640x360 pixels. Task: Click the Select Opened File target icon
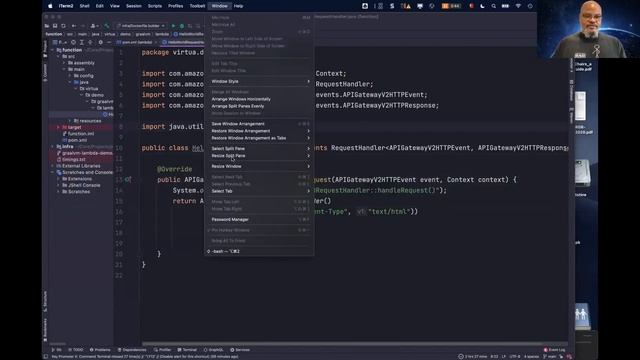[73, 42]
